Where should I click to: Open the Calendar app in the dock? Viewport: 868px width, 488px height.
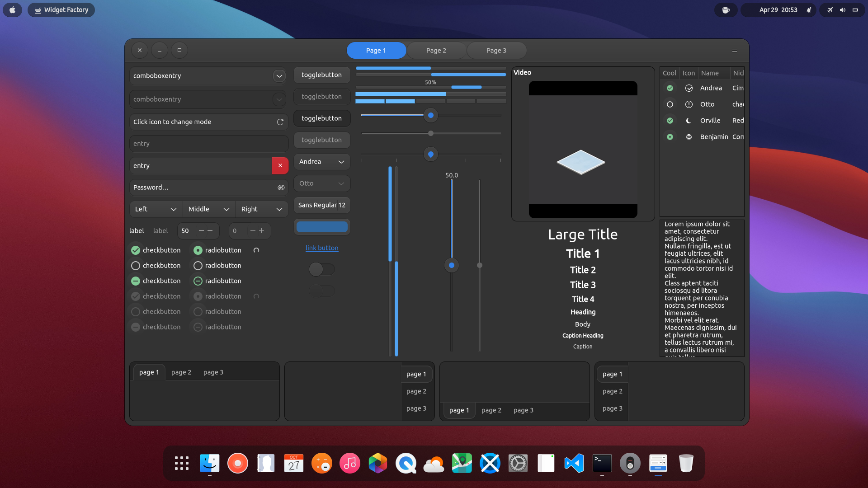point(294,463)
